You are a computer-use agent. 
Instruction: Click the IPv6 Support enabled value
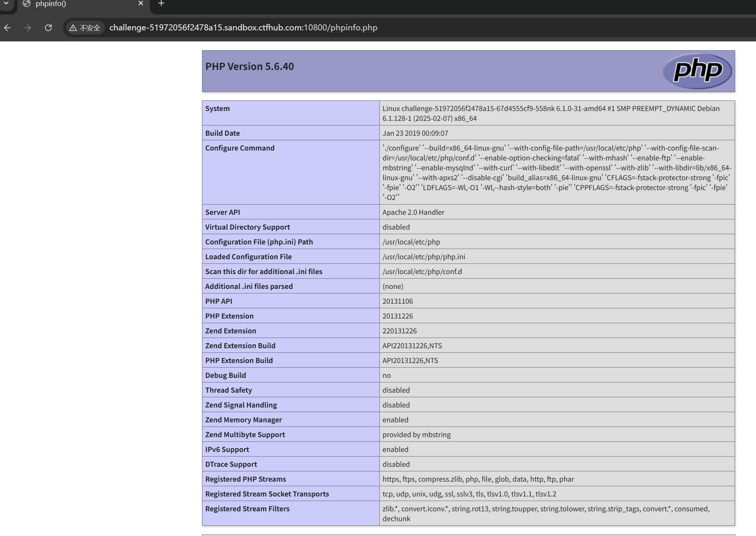point(395,449)
